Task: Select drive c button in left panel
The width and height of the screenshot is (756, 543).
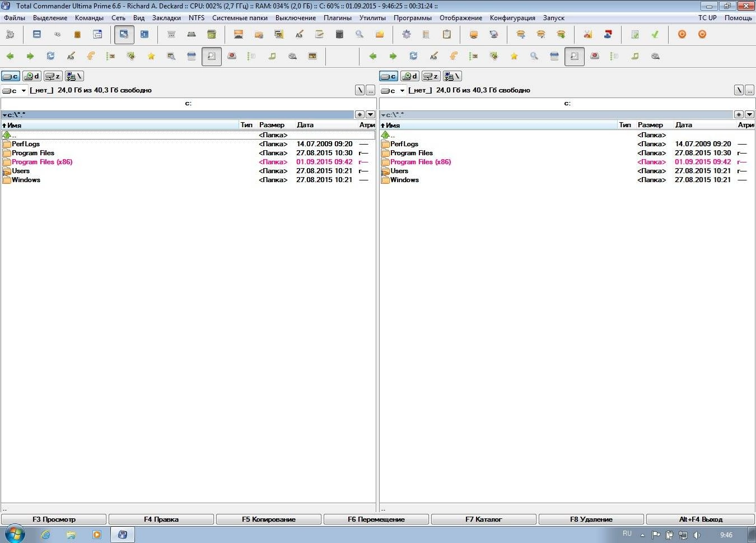Action: 11,76
